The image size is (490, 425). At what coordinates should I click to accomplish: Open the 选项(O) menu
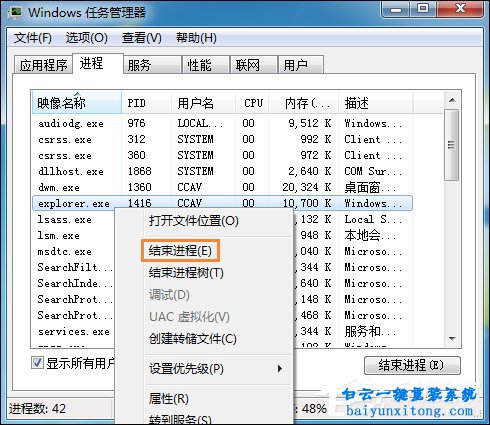[x=87, y=38]
